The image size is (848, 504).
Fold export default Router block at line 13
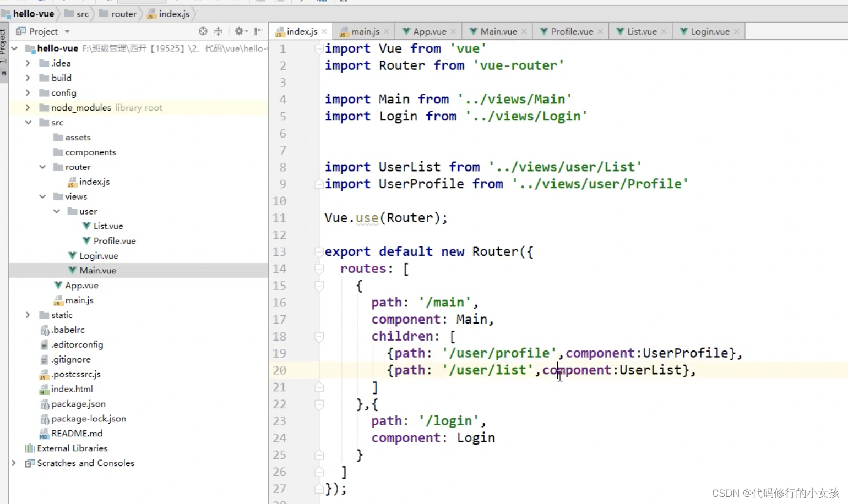click(319, 252)
